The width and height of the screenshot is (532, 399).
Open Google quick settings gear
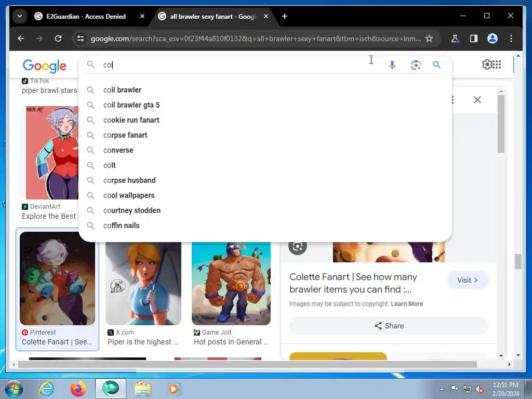pos(487,64)
